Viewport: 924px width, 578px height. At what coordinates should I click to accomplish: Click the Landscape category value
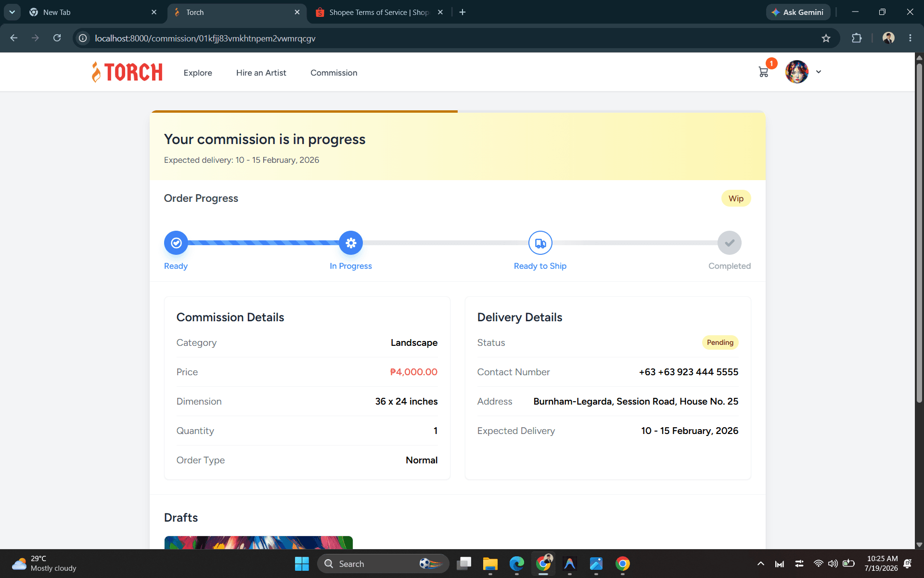[x=414, y=342]
